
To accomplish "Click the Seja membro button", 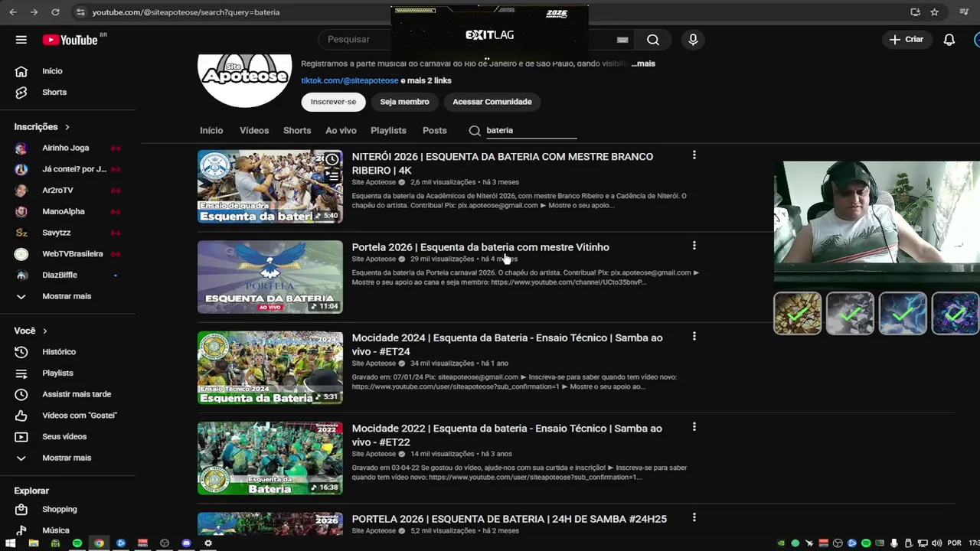I will [404, 102].
